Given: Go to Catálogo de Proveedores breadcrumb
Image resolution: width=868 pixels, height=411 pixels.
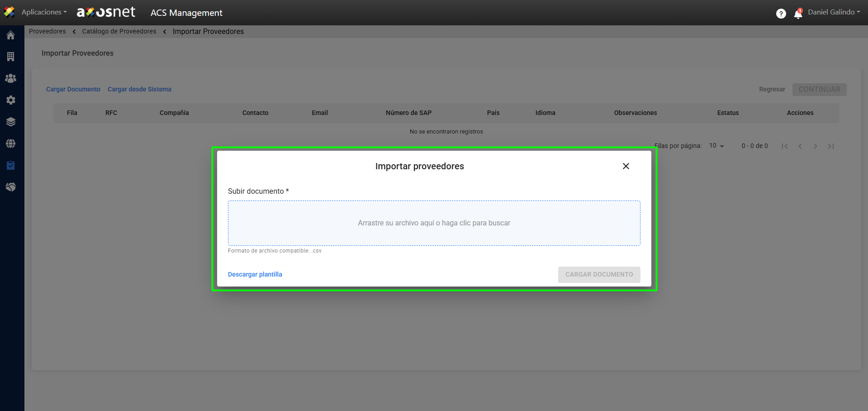Looking at the screenshot, I should (119, 31).
